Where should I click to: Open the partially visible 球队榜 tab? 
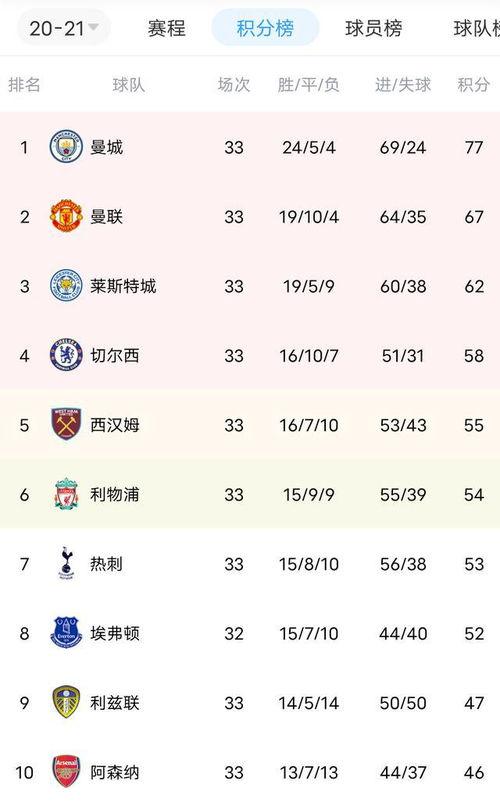coord(476,28)
